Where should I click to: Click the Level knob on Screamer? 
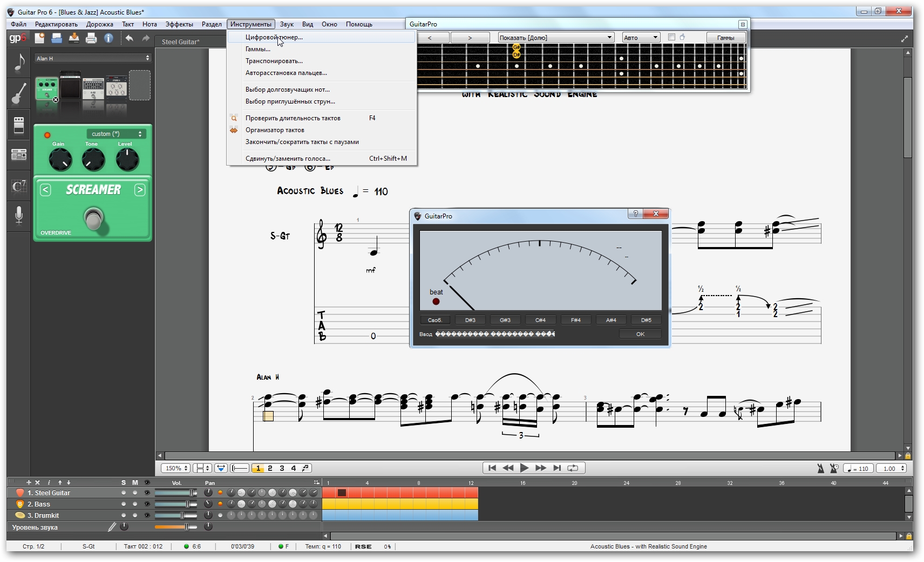(127, 160)
